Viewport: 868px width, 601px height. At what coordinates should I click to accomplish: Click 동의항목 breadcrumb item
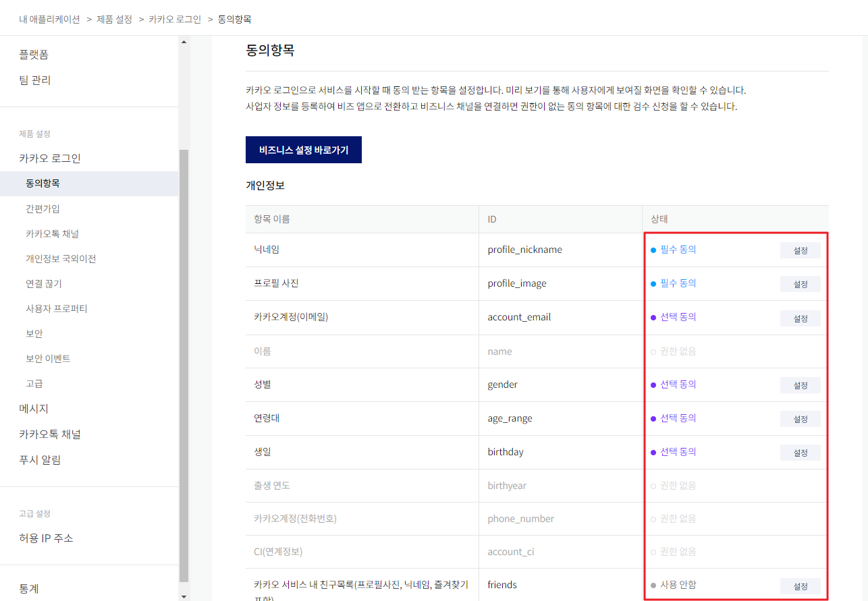point(234,19)
